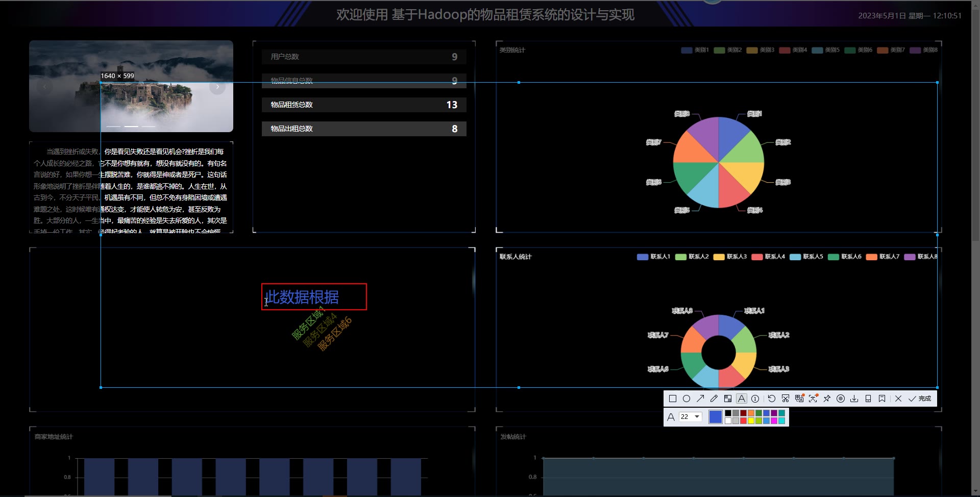
Task: Pick the magenta color swatch
Action: click(774, 421)
